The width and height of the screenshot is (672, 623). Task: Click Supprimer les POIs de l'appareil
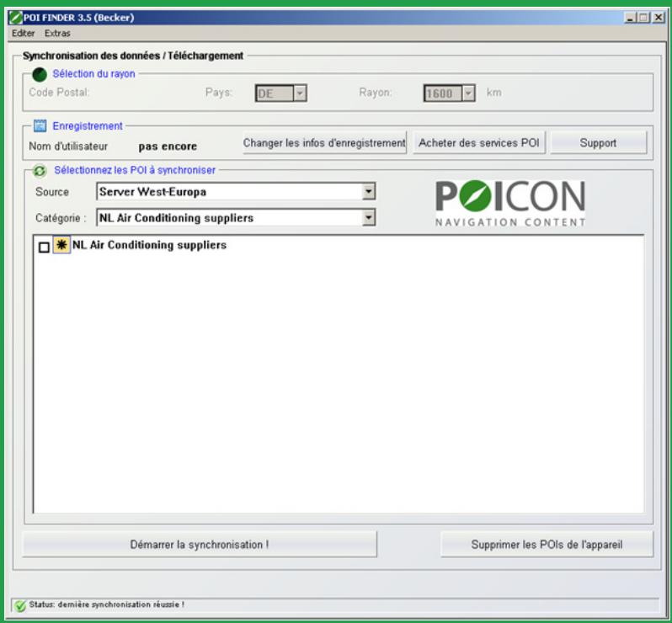tap(547, 544)
